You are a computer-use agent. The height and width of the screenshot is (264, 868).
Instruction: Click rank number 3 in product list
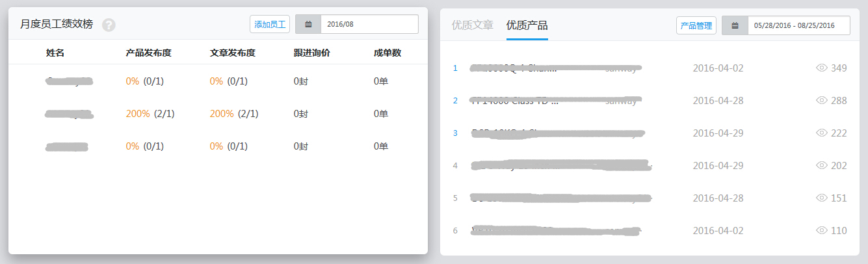click(x=455, y=133)
